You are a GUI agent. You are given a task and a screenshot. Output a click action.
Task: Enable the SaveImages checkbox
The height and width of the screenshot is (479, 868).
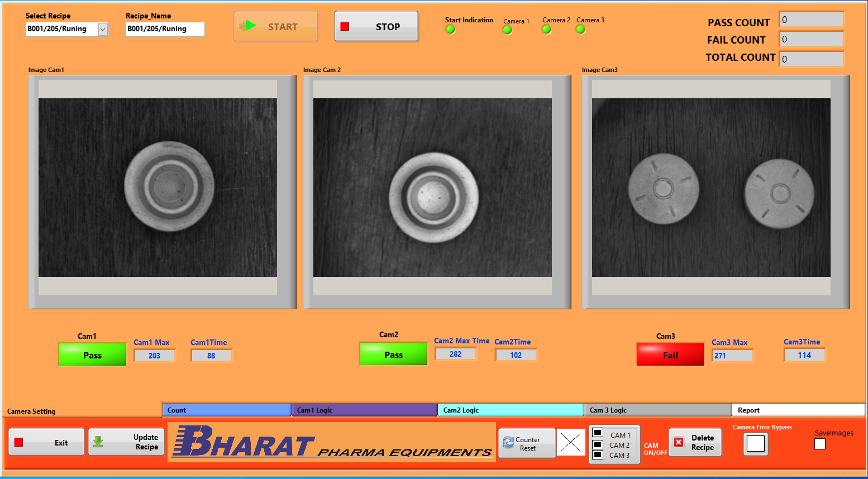820,444
